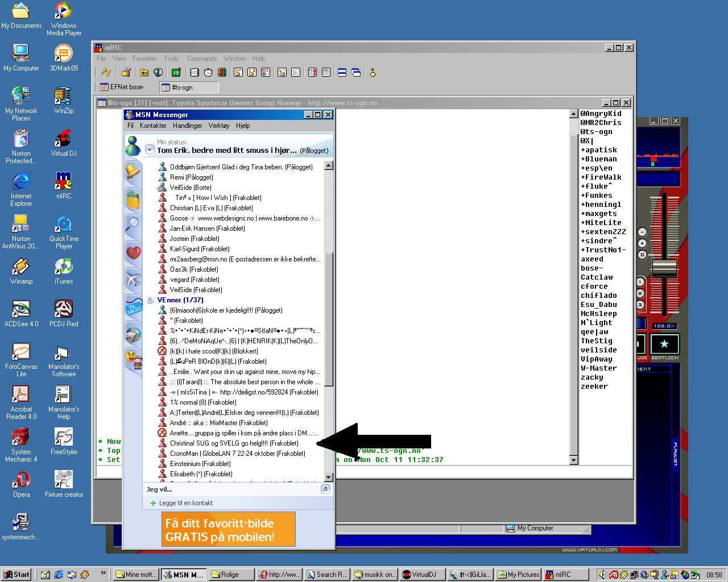Click Legge til en kontakt link

click(x=185, y=503)
